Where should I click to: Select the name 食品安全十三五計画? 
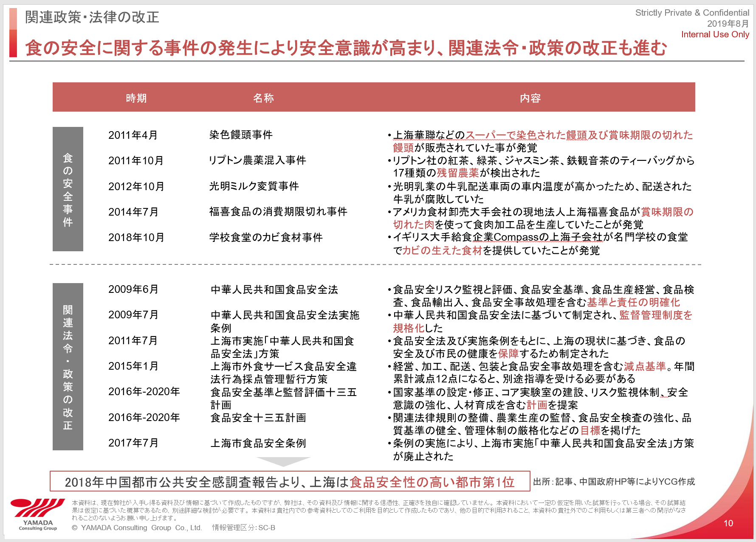pyautogui.click(x=258, y=418)
